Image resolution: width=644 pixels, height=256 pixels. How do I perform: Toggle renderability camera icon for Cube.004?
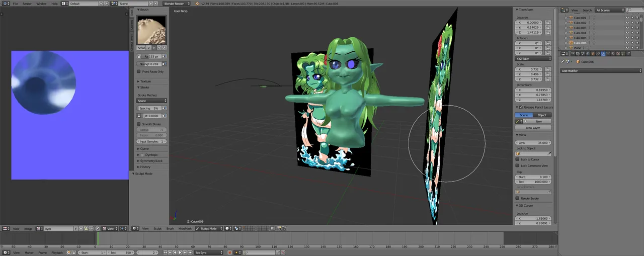point(637,33)
